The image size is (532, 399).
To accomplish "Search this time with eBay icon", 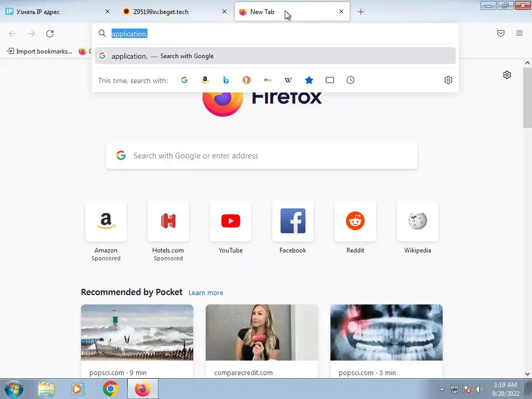I will coord(268,80).
